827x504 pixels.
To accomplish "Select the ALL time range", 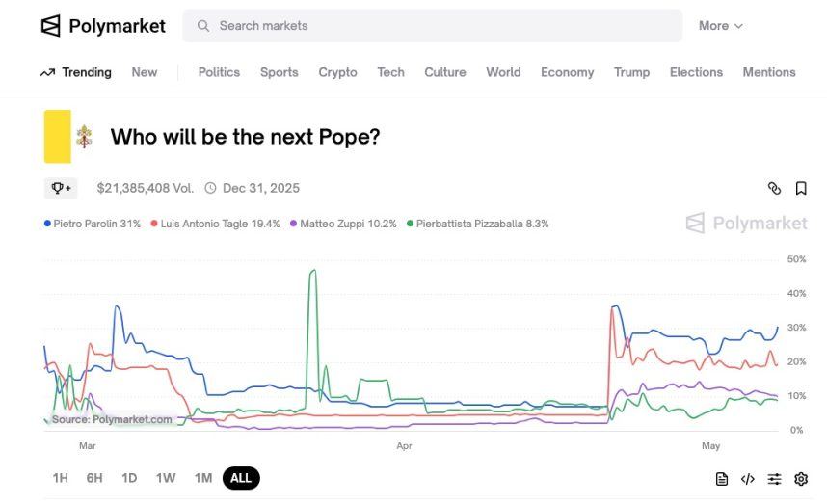I will [x=241, y=478].
